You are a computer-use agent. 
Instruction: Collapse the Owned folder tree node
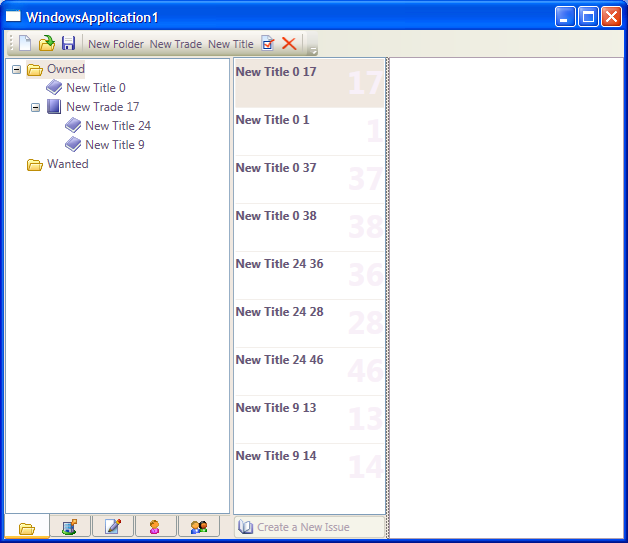(16, 69)
